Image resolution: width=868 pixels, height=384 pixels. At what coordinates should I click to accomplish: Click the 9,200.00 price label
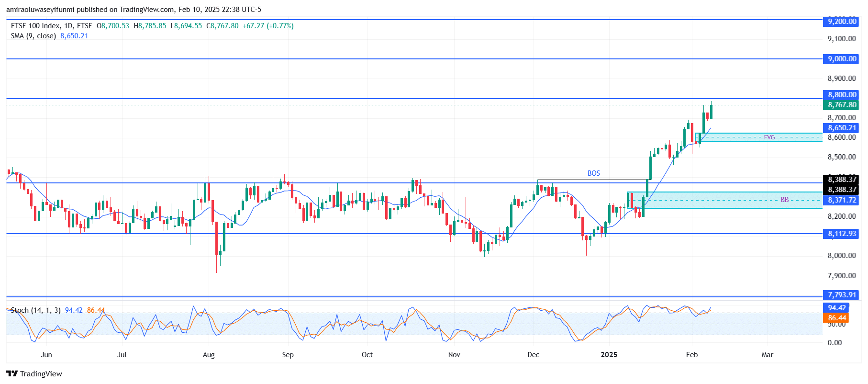point(842,21)
